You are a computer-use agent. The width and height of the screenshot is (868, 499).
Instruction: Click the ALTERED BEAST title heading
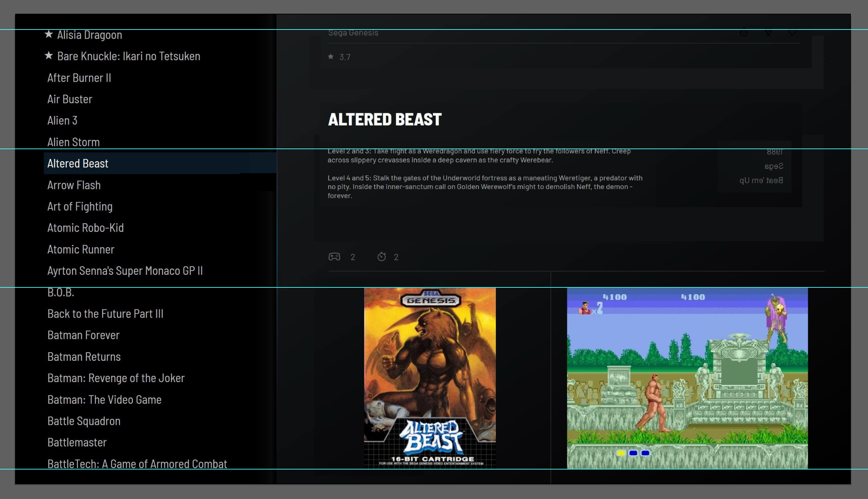pyautogui.click(x=385, y=119)
